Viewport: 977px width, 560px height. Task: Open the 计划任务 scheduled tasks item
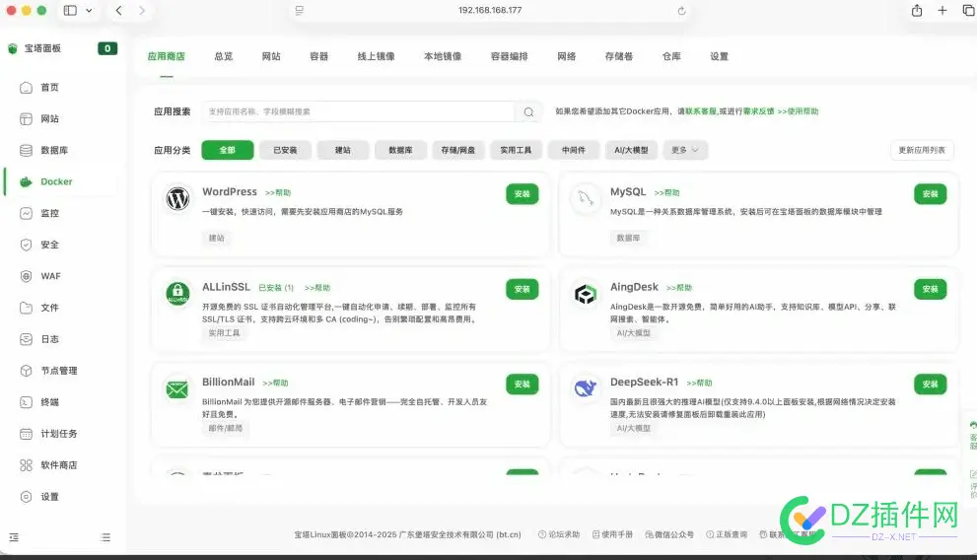click(60, 434)
